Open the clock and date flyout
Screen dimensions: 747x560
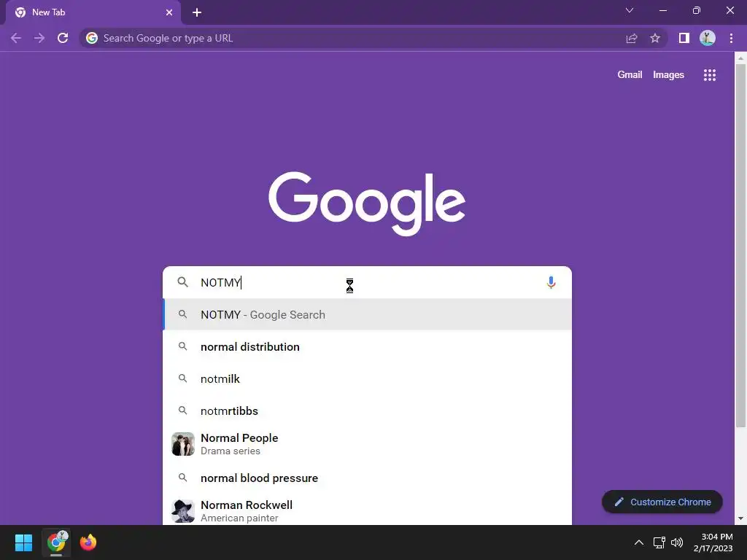point(713,542)
